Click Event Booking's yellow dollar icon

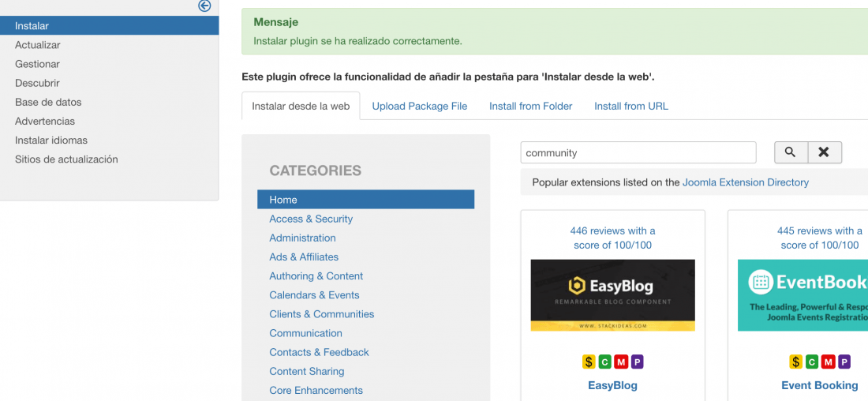[x=795, y=362]
